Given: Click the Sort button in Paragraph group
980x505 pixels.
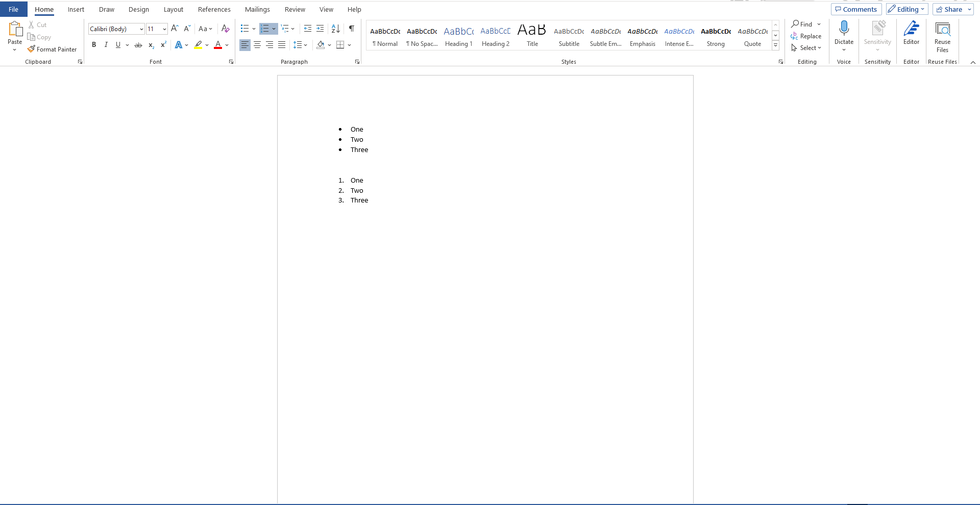Looking at the screenshot, I should (x=335, y=29).
